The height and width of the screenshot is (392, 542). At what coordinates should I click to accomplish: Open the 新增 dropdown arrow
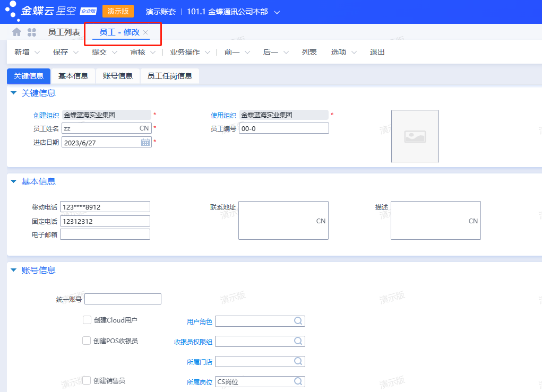[37, 52]
